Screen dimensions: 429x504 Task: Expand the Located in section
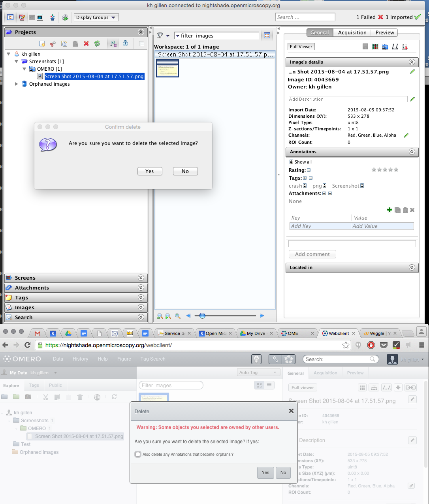pos(412,267)
